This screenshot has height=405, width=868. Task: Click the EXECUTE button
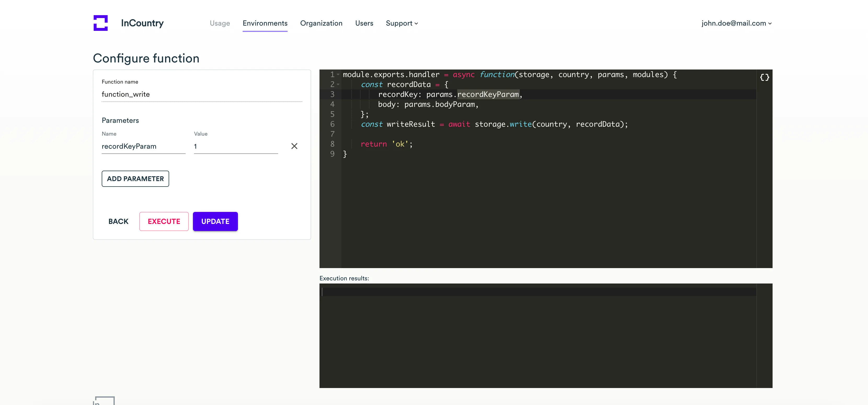coord(164,221)
